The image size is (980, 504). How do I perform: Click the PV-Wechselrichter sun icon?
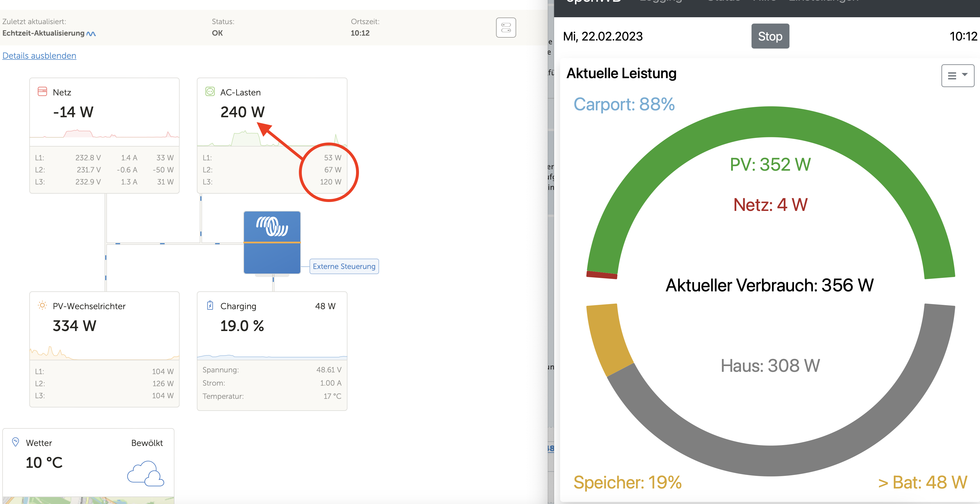42,305
